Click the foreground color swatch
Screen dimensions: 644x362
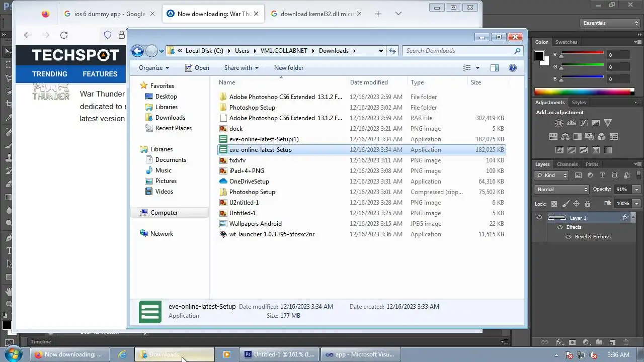coord(539,55)
